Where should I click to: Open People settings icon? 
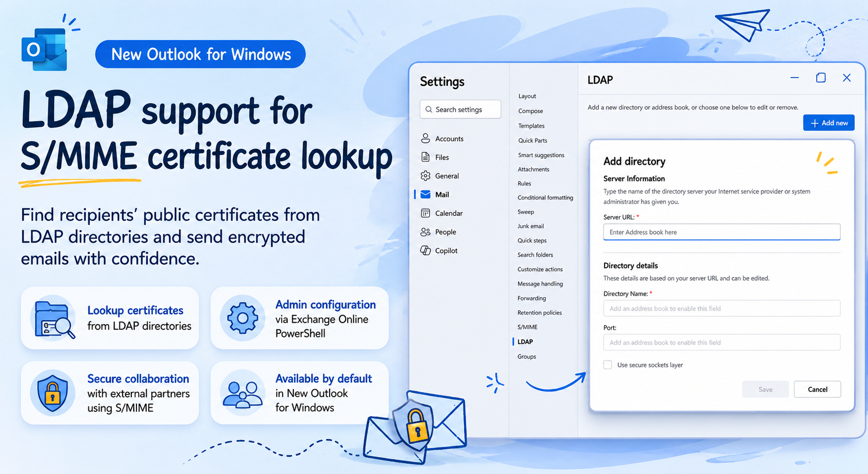[x=425, y=232]
